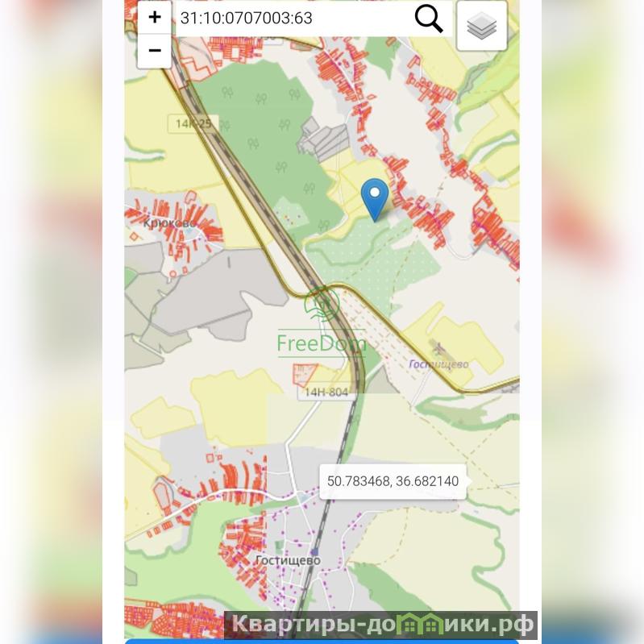Click the magnifier search icon
The height and width of the screenshot is (644, 644).
pyautogui.click(x=428, y=19)
